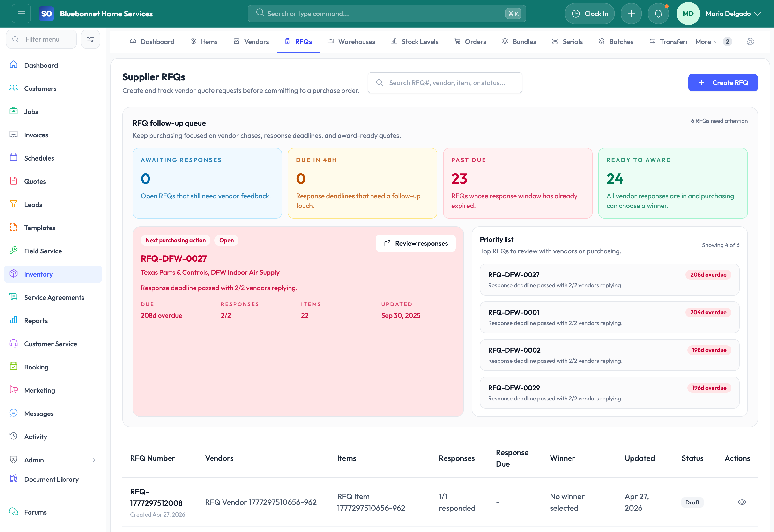This screenshot has width=774, height=532.
Task: Open the Warehouses tab
Action: pyautogui.click(x=351, y=42)
